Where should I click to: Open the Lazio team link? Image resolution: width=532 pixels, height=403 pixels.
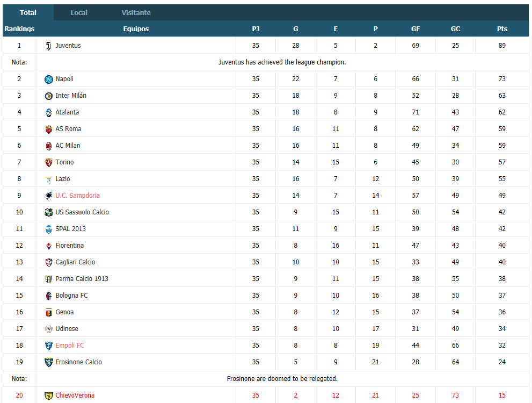tap(63, 178)
